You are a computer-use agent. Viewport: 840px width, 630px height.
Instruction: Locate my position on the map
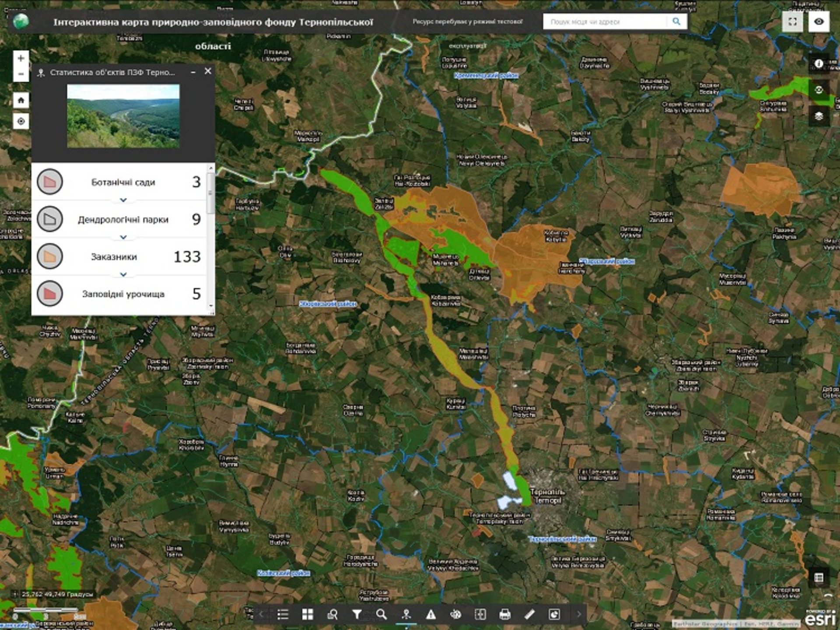pyautogui.click(x=21, y=121)
